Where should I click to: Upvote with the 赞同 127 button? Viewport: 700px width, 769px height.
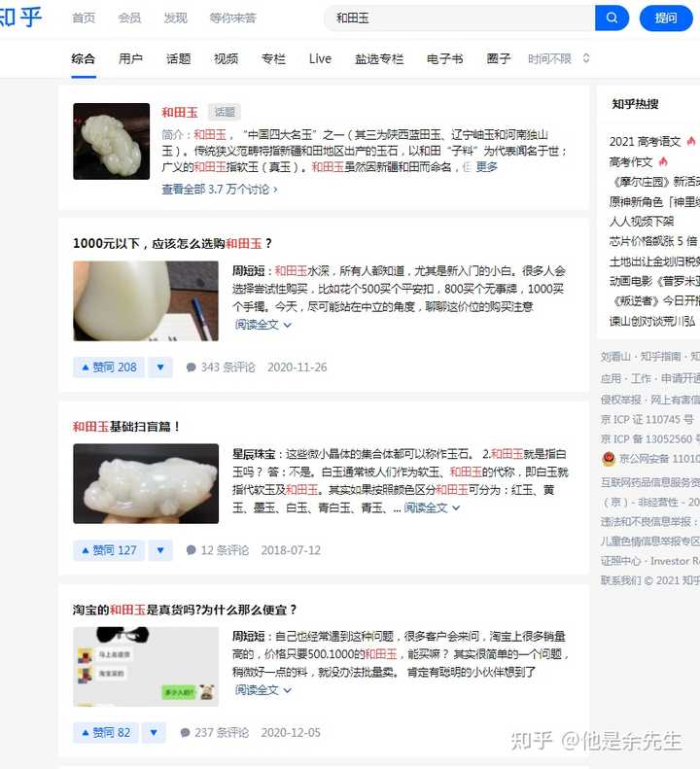click(109, 550)
